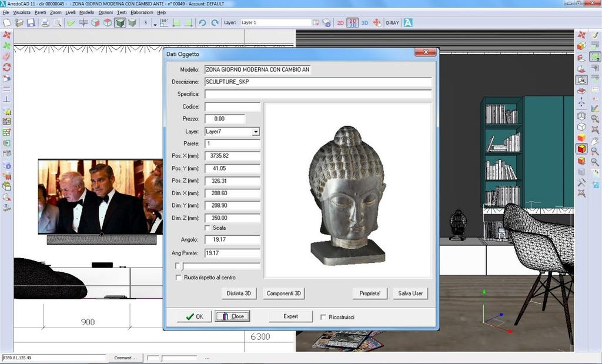602x364 pixels.
Task: Click the red pinwheel icon in left sidebar
Action: tap(6, 35)
